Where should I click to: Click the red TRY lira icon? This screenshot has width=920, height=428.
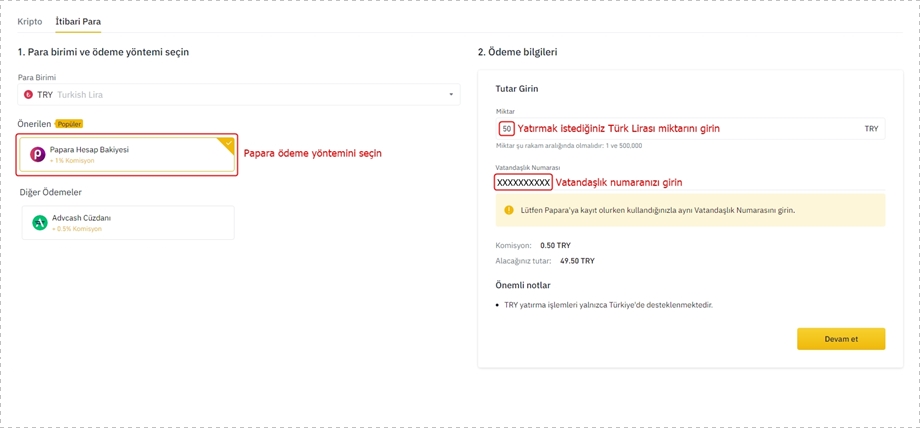pyautogui.click(x=28, y=95)
